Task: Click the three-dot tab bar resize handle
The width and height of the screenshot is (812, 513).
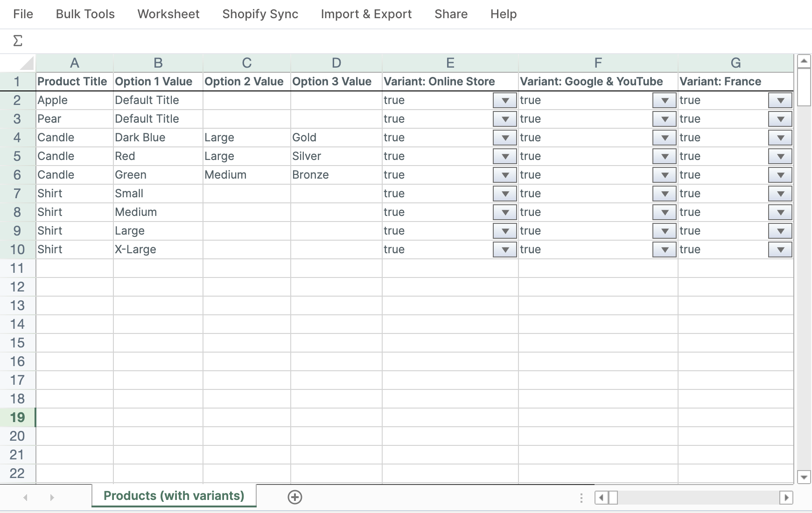Action: coord(581,498)
